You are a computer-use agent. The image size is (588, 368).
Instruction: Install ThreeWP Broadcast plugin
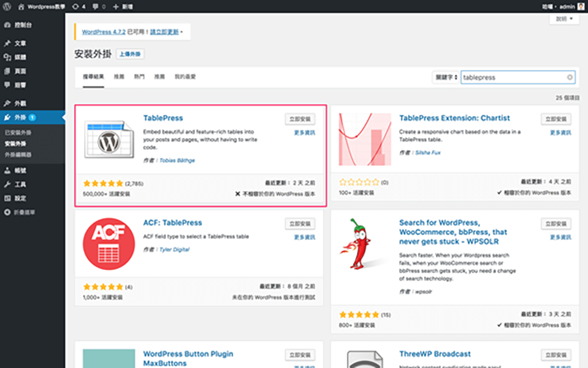coord(556,355)
